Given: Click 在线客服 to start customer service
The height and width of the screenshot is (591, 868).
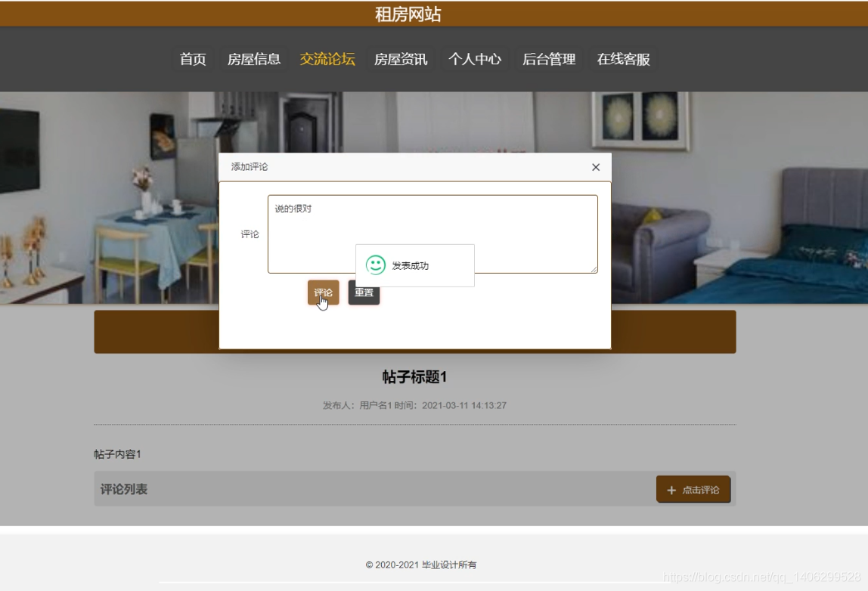Looking at the screenshot, I should pos(625,60).
